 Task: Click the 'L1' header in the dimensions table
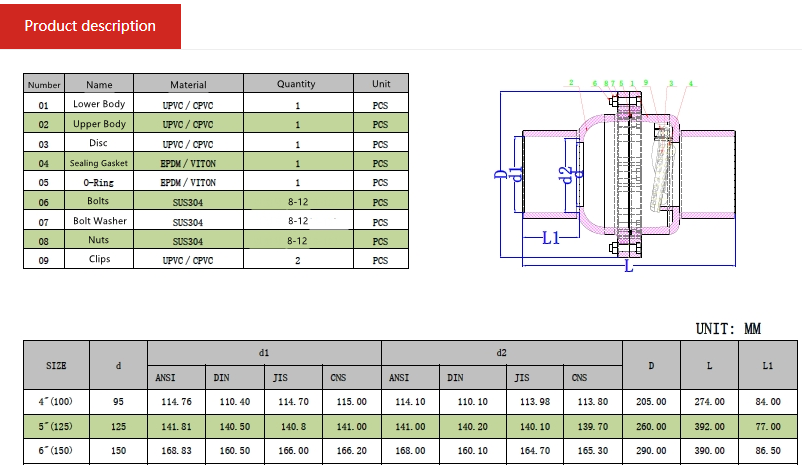click(x=768, y=365)
